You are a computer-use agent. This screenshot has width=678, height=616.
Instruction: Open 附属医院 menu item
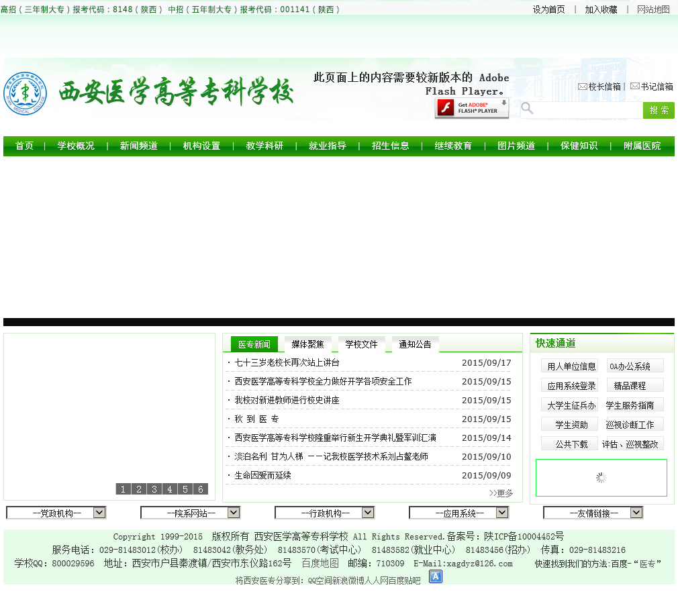[642, 146]
